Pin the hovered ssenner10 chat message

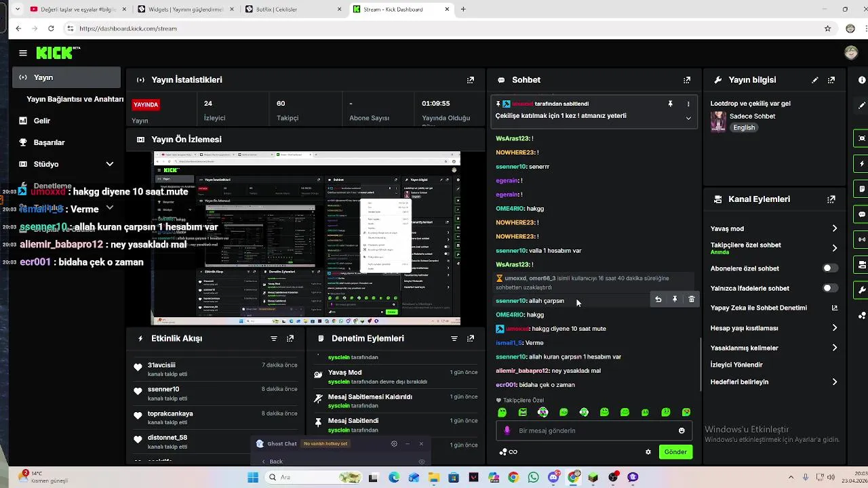click(x=675, y=299)
